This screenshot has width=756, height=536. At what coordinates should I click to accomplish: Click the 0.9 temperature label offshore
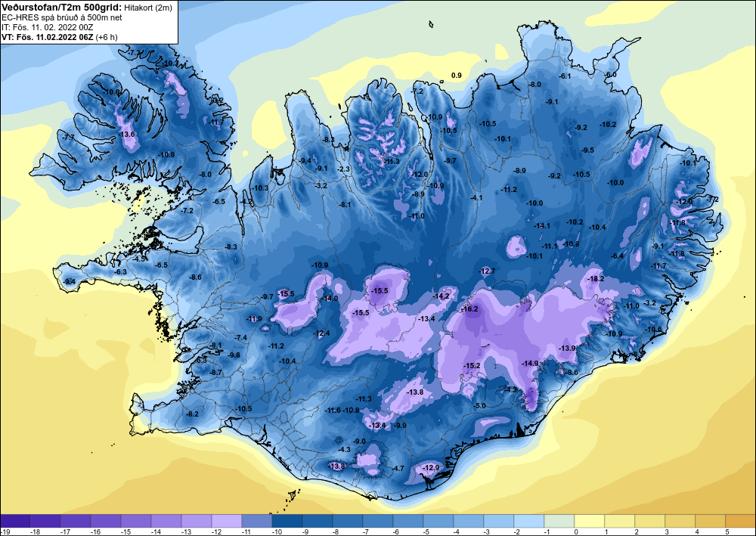pos(456,75)
